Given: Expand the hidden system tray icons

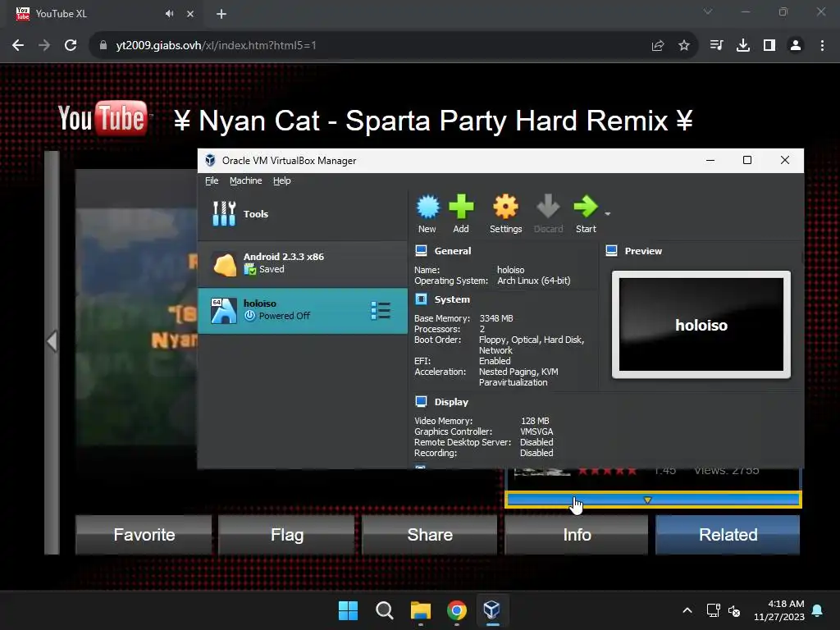Looking at the screenshot, I should (x=687, y=610).
